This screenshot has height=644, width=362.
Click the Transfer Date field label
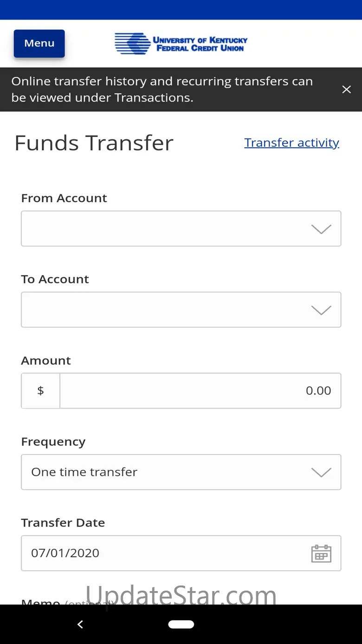[x=63, y=523]
